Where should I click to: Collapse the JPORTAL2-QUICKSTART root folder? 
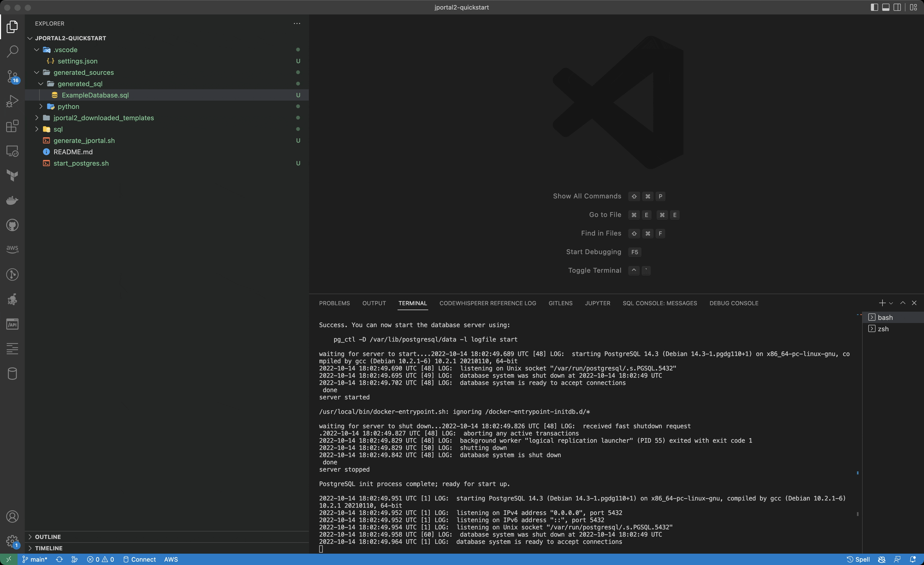[30, 38]
